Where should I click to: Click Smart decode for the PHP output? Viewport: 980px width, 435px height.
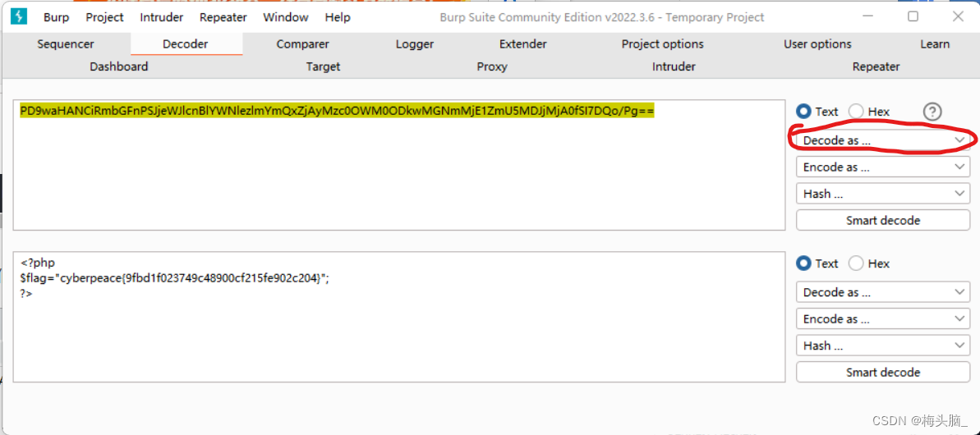(x=883, y=372)
